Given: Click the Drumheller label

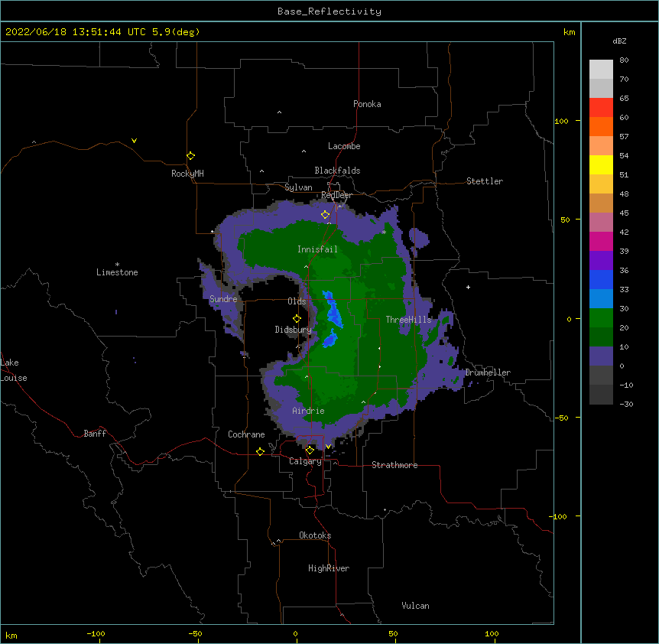Looking at the screenshot, I should click(488, 372).
